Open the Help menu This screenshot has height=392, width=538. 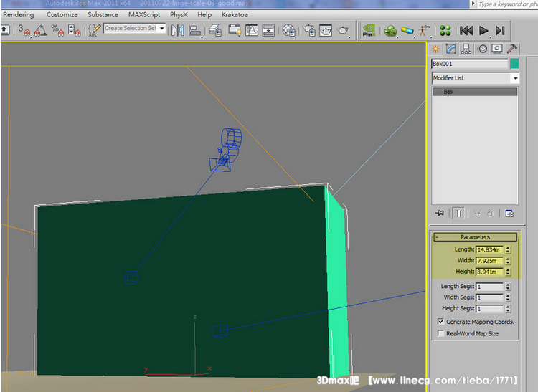pos(204,15)
